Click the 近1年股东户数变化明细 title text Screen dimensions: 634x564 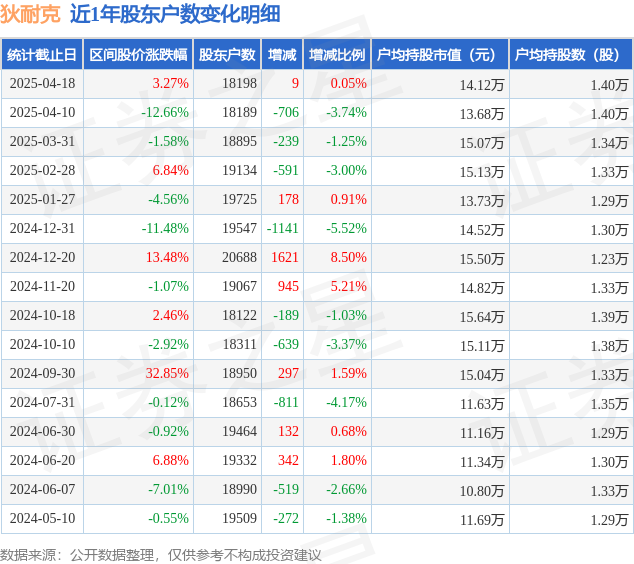[175, 14]
